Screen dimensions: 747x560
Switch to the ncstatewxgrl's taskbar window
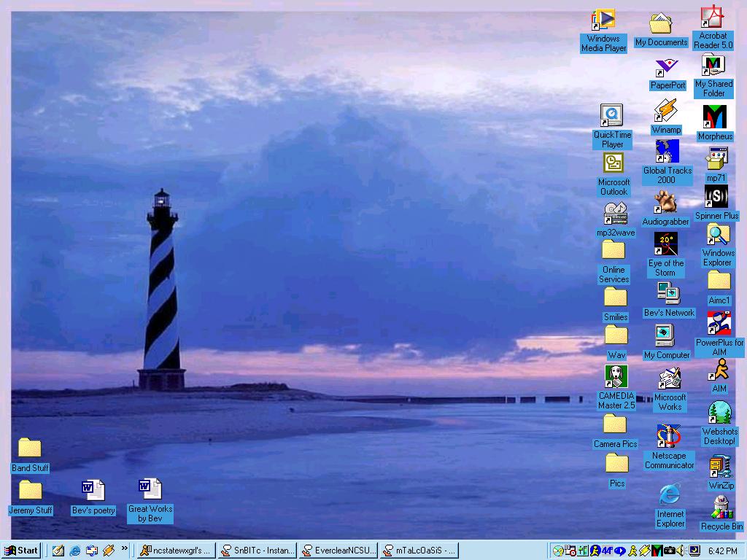click(x=175, y=551)
